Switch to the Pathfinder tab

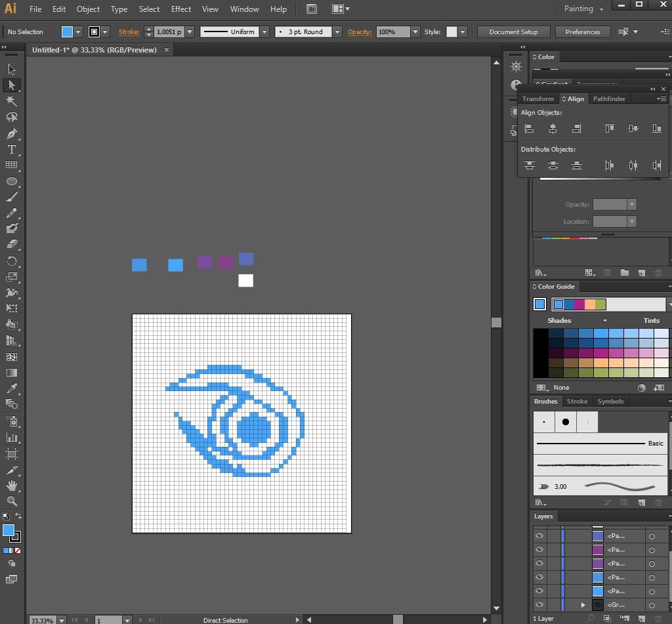coord(609,98)
